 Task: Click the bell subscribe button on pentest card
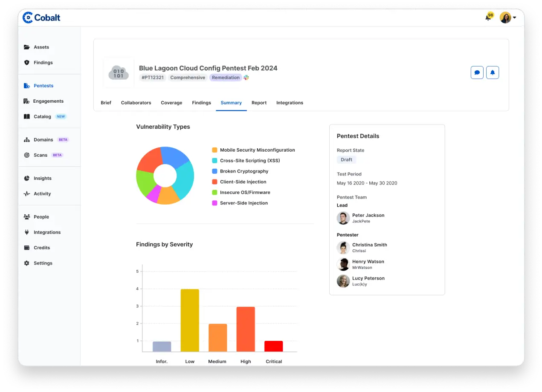pos(493,72)
